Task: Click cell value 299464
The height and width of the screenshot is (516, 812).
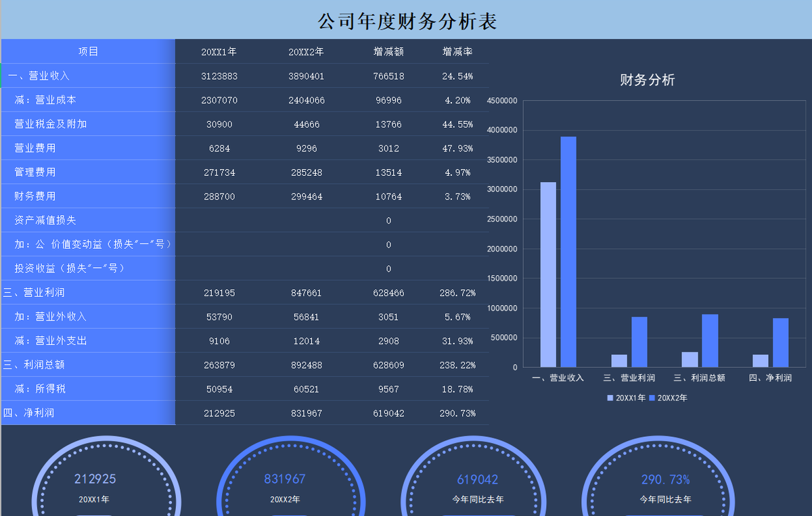Action: 307,197
